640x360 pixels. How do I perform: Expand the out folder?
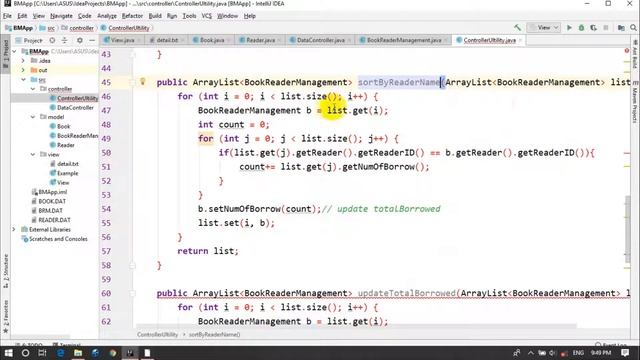coord(24,70)
